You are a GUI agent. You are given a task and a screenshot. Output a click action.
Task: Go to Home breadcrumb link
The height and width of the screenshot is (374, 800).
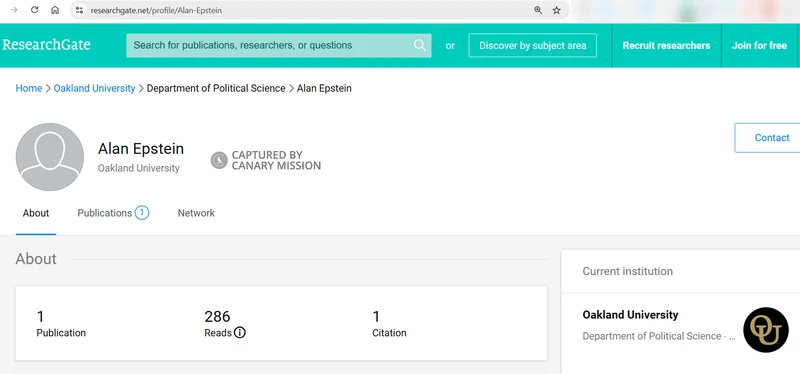tap(29, 88)
